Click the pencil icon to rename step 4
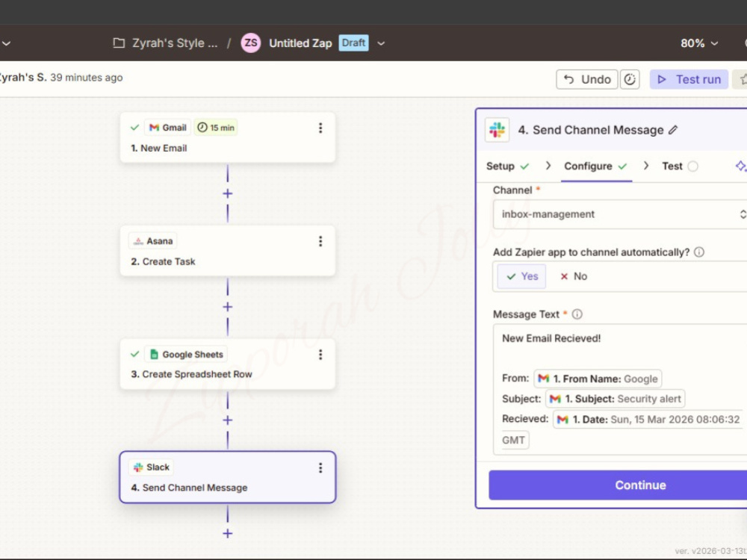Screen dimensions: 747x560 click(x=673, y=130)
